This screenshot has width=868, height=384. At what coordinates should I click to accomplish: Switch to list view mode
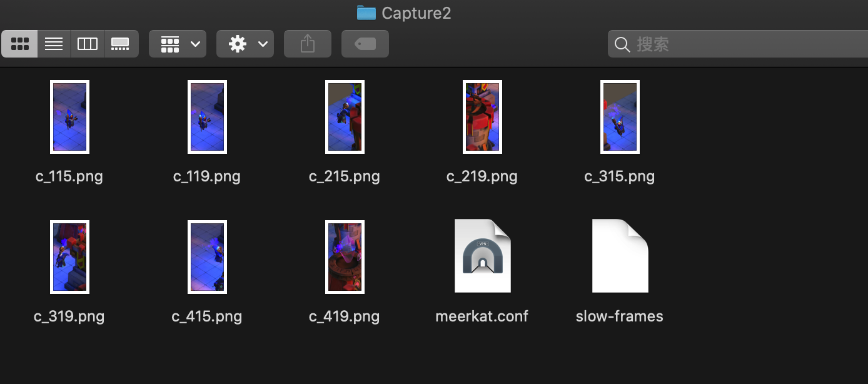point(54,44)
